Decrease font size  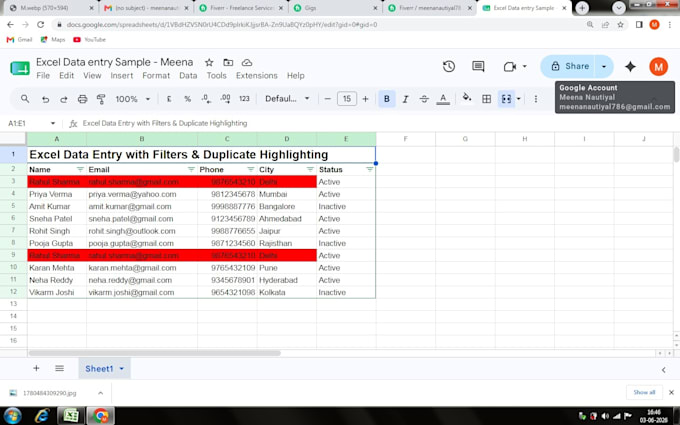[x=328, y=99]
